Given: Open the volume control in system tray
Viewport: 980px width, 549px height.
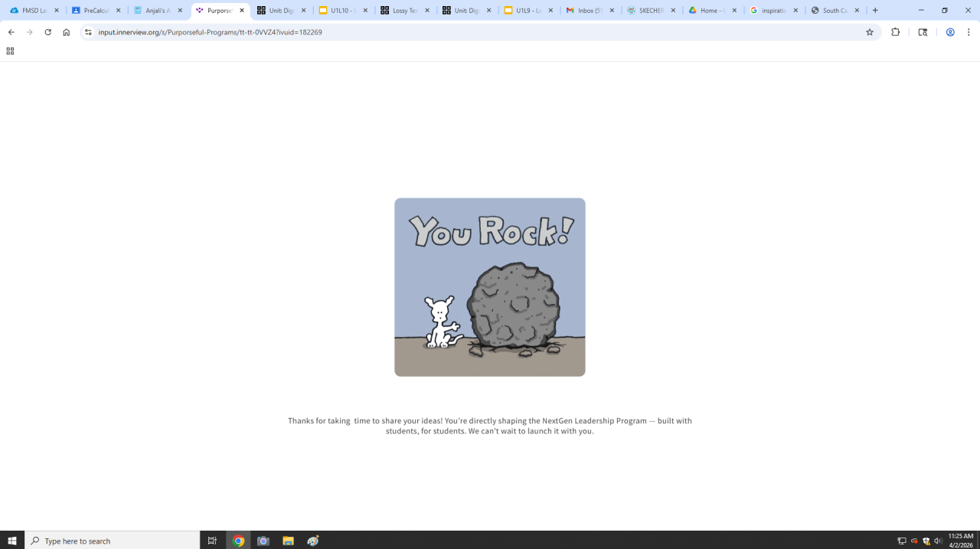Looking at the screenshot, I should [938, 541].
